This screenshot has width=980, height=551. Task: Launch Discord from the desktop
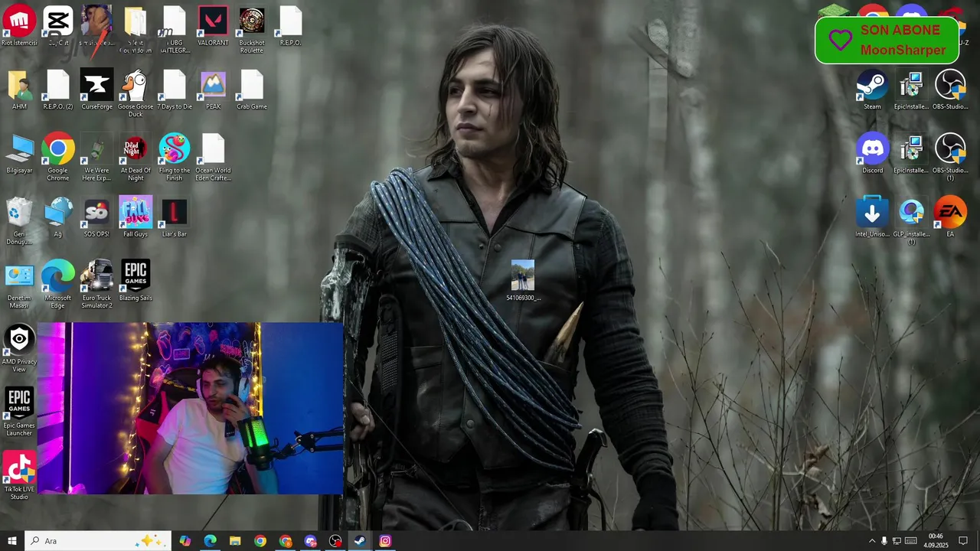click(x=872, y=148)
